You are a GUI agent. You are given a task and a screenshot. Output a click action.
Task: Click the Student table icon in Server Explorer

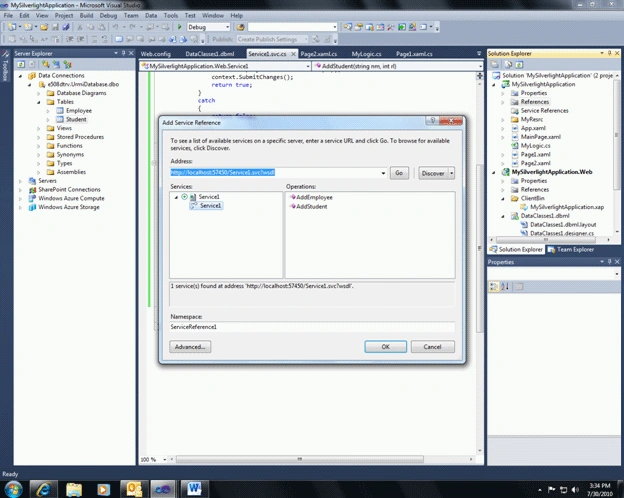click(60, 119)
